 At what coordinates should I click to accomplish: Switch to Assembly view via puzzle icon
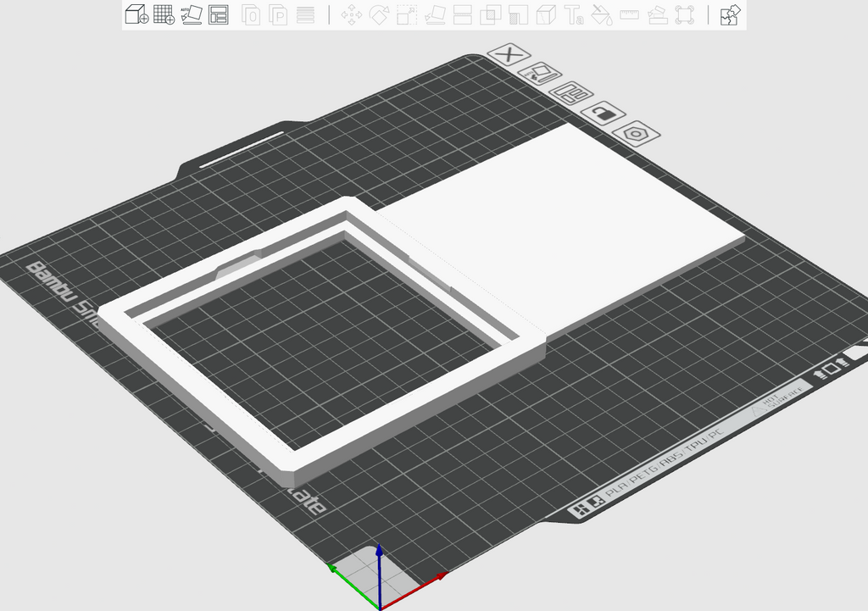730,15
